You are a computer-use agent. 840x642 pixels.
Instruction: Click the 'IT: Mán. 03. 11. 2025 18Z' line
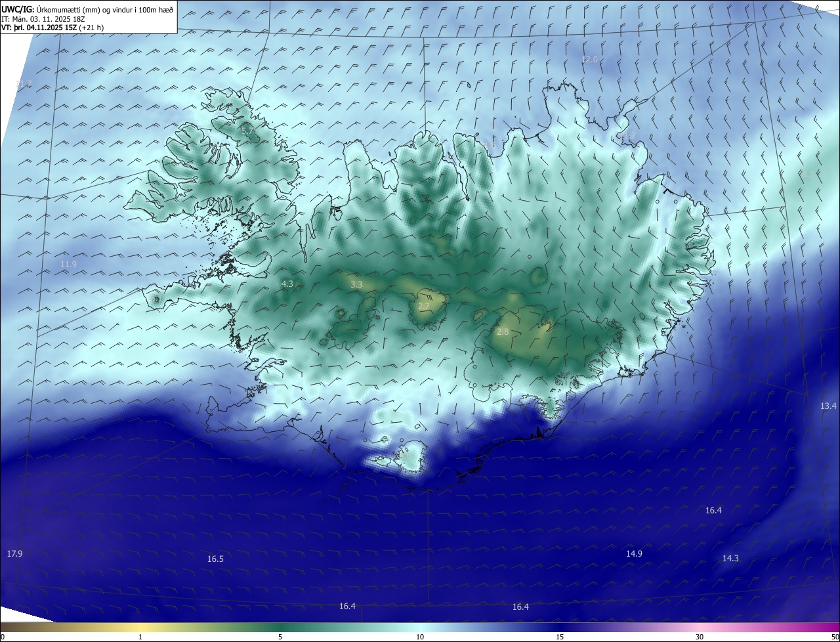[43, 19]
